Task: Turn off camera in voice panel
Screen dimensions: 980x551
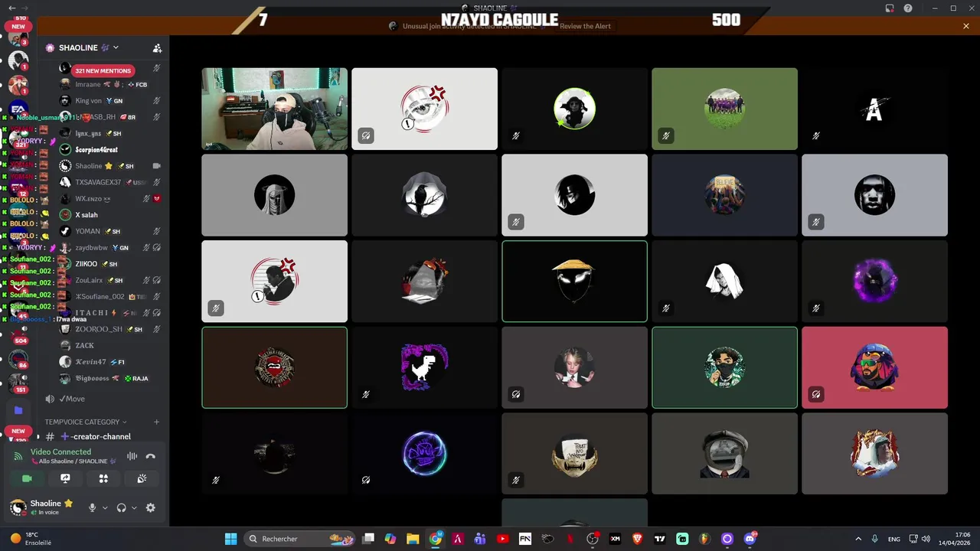Action: coord(27,478)
